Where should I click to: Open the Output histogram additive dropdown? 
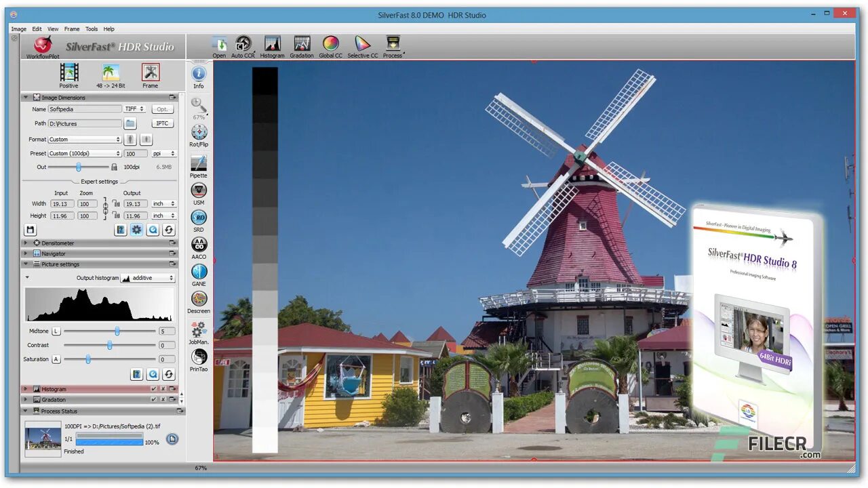[x=148, y=278]
